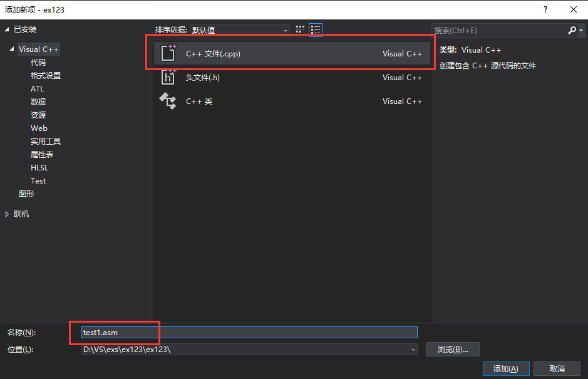Select the Test category
This screenshot has height=379, width=588.
(38, 180)
